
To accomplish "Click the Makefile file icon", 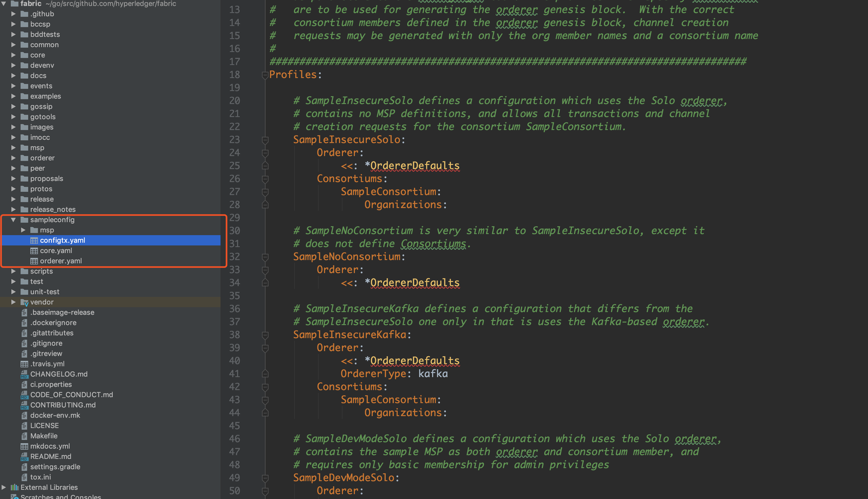I will [x=24, y=436].
